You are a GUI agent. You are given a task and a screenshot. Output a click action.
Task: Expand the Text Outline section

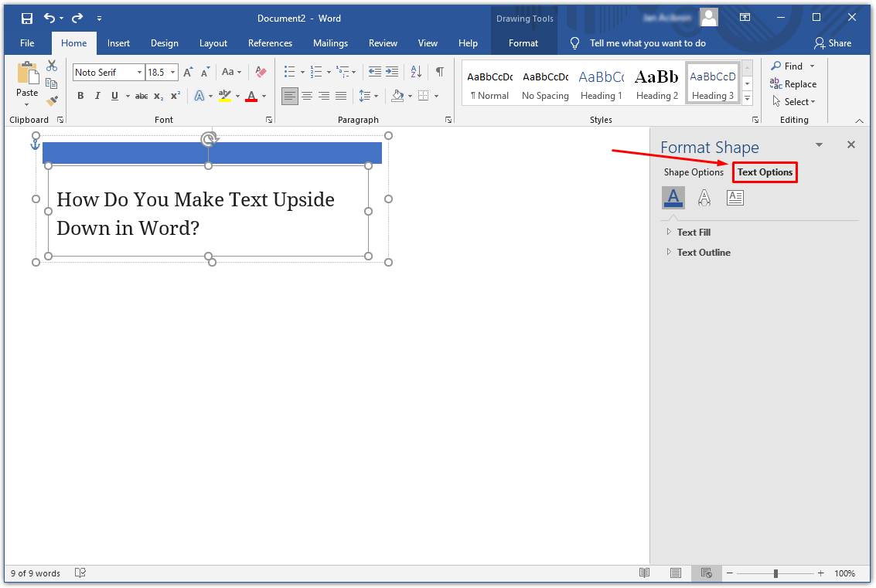tap(703, 252)
